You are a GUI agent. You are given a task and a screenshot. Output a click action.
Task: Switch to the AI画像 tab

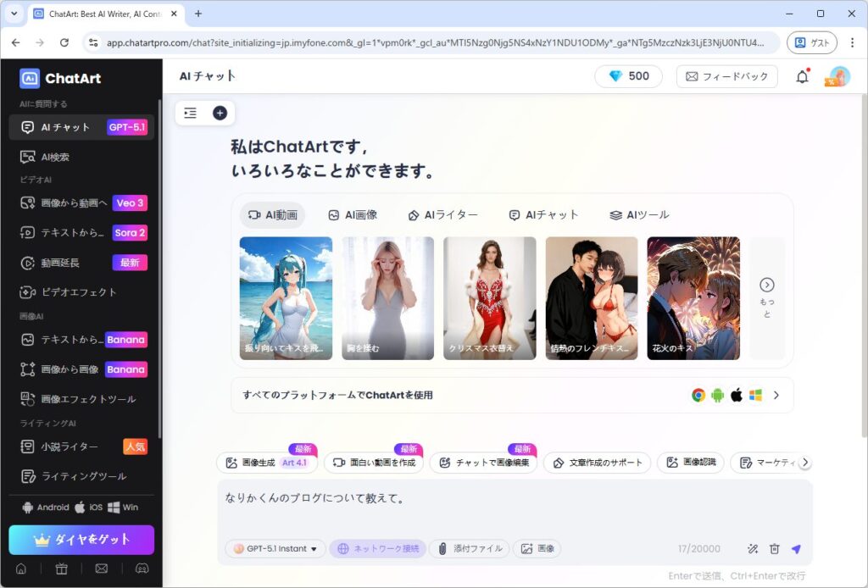click(353, 215)
